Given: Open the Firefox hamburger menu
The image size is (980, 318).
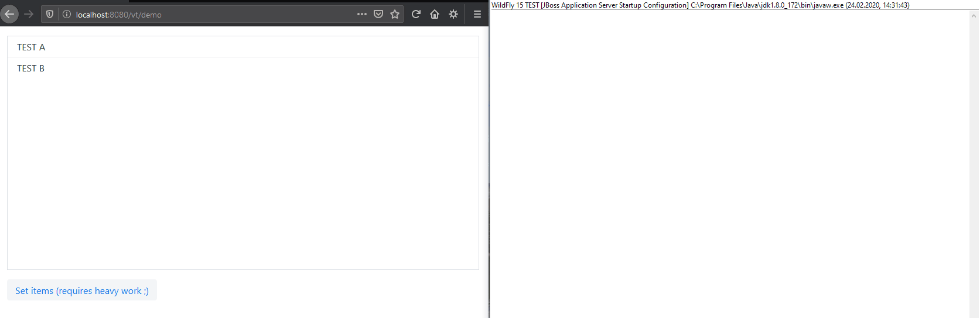Looking at the screenshot, I should [477, 14].
